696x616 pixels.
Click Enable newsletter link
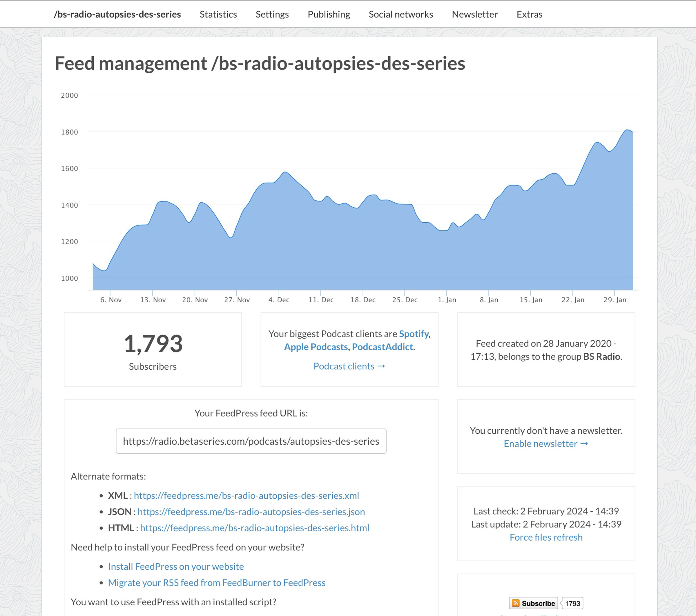pyautogui.click(x=546, y=444)
